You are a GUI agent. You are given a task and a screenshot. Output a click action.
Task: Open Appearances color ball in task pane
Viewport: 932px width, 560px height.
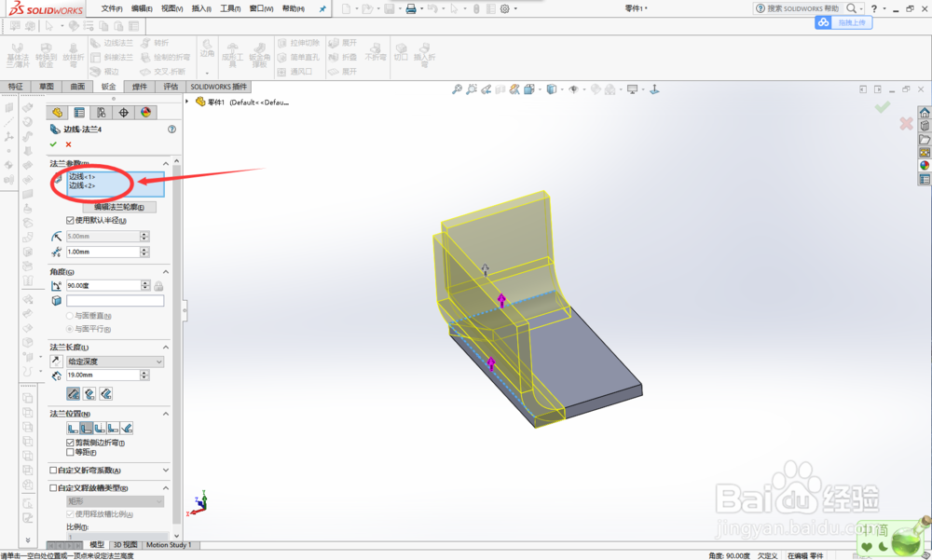925,166
